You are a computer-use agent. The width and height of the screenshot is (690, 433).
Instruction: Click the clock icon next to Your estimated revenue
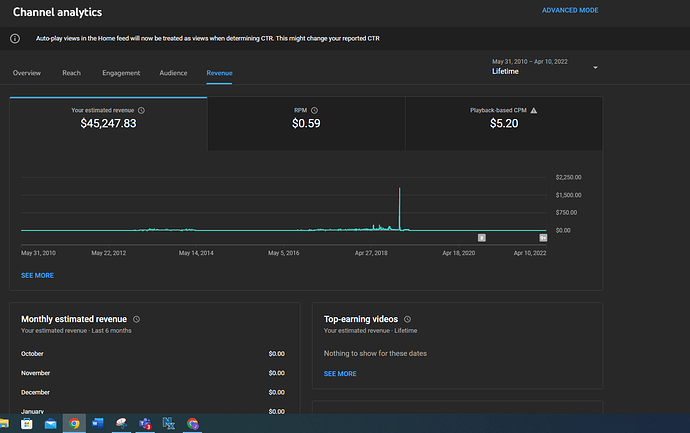click(x=141, y=110)
